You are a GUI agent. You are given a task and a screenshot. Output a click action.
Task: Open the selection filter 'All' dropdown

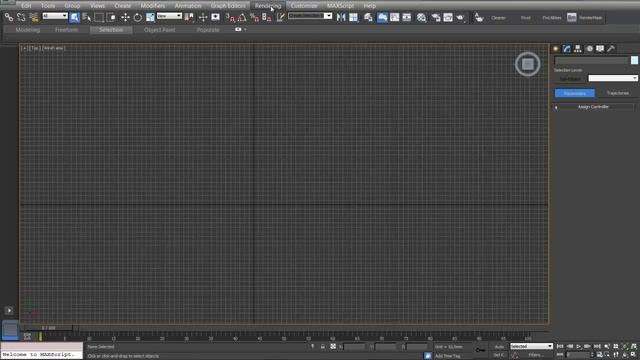tap(55, 16)
